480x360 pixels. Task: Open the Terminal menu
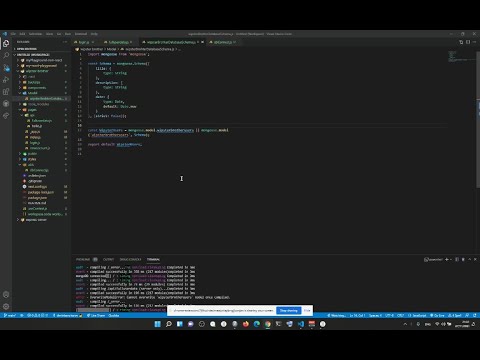[x=81, y=34]
